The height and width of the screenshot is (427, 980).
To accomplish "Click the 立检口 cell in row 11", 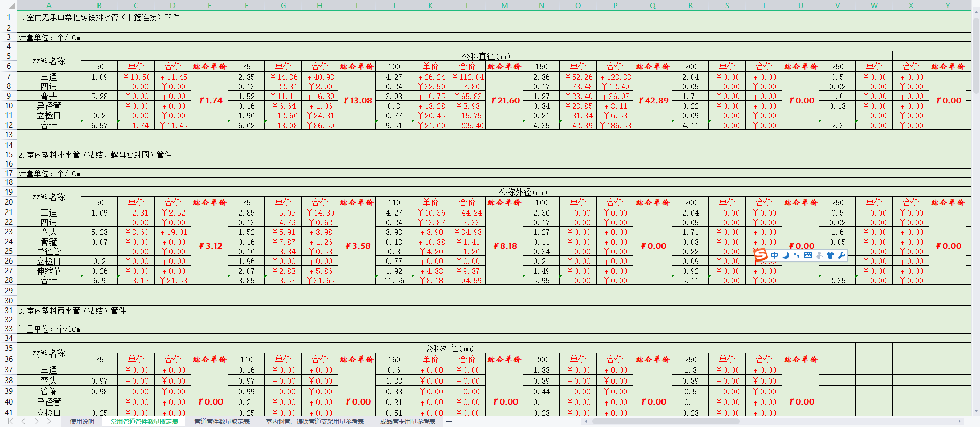I will click(x=49, y=115).
